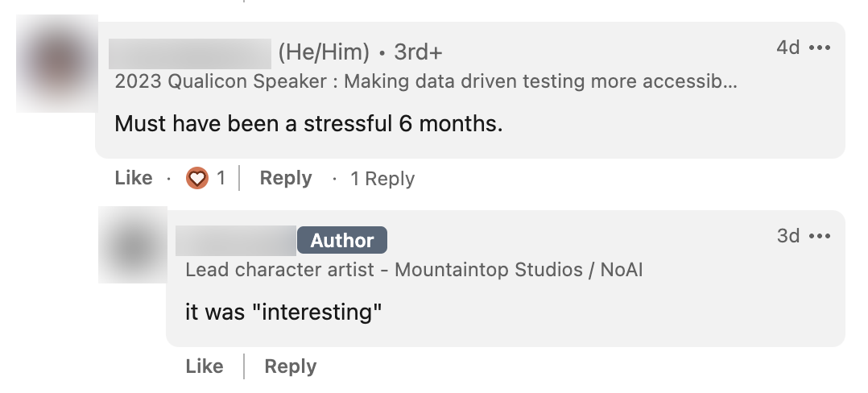The image size is (868, 393).
Task: Expand the "1 Reply" thread link
Action: [382, 179]
